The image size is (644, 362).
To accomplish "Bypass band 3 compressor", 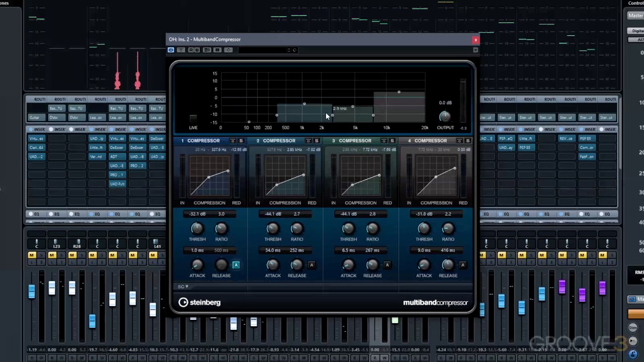I will 383,141.
